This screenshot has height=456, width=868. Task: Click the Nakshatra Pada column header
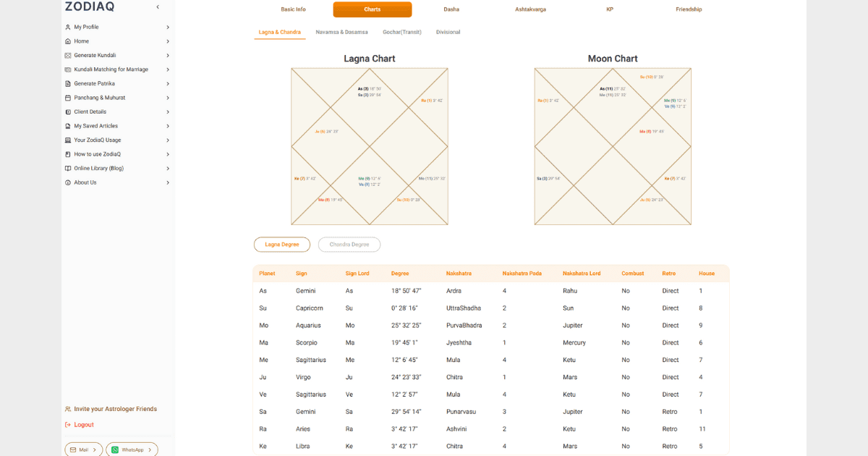pyautogui.click(x=522, y=274)
